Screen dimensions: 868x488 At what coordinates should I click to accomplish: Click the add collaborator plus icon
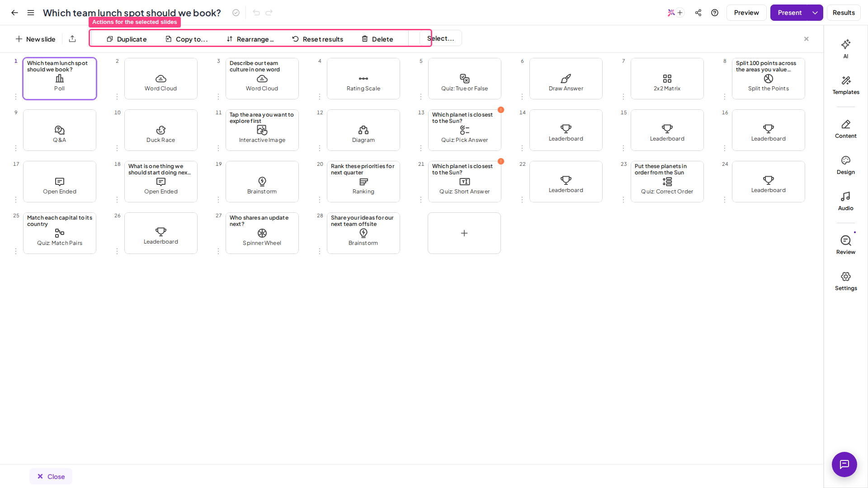click(x=680, y=13)
